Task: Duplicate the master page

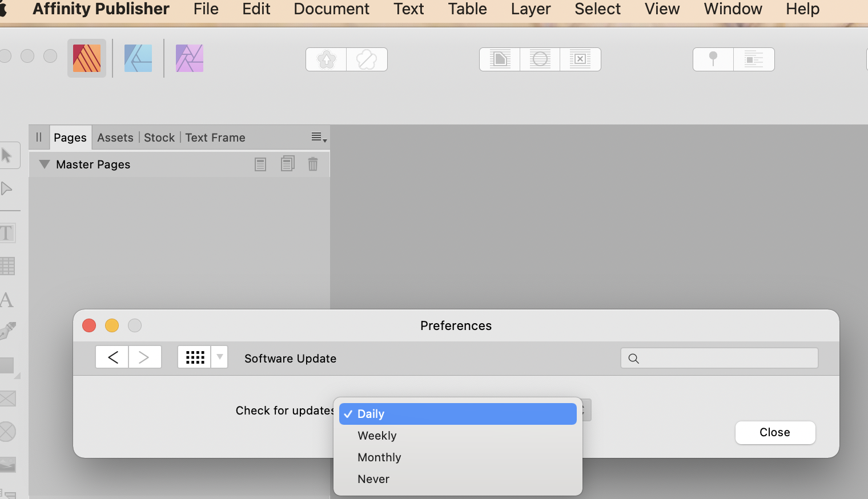Action: click(288, 164)
